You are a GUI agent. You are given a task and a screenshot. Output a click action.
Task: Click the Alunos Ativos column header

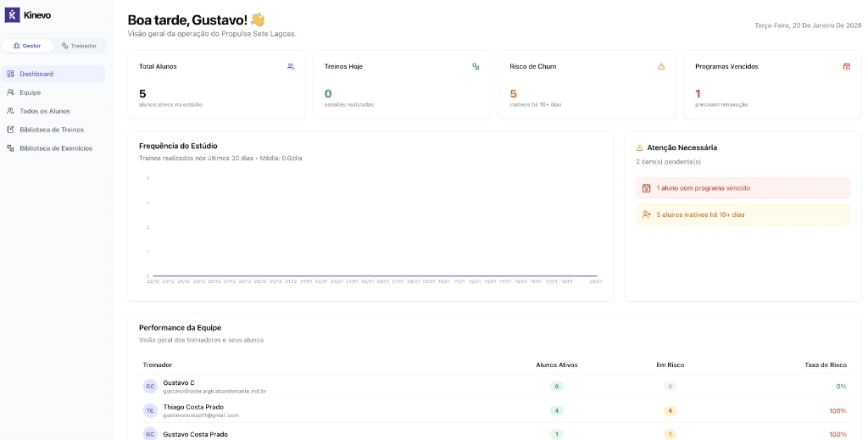click(x=557, y=365)
